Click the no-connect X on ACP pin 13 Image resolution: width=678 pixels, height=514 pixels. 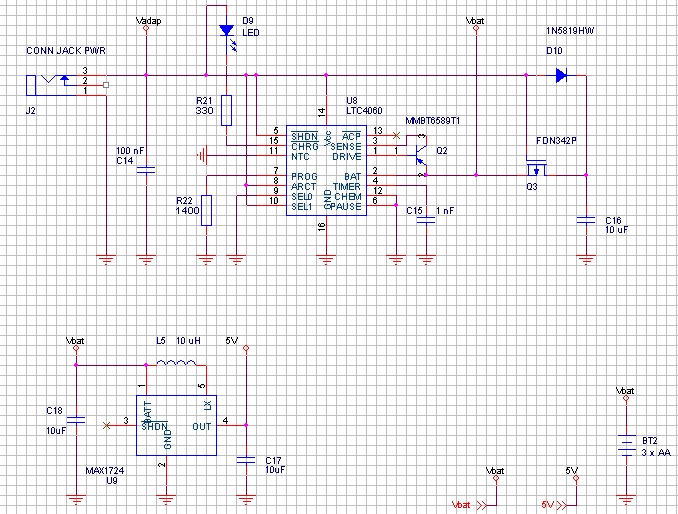(x=396, y=133)
